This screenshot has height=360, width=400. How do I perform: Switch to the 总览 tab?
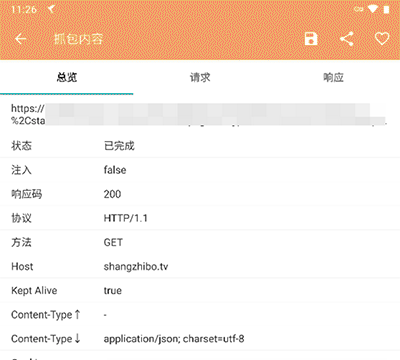67,77
